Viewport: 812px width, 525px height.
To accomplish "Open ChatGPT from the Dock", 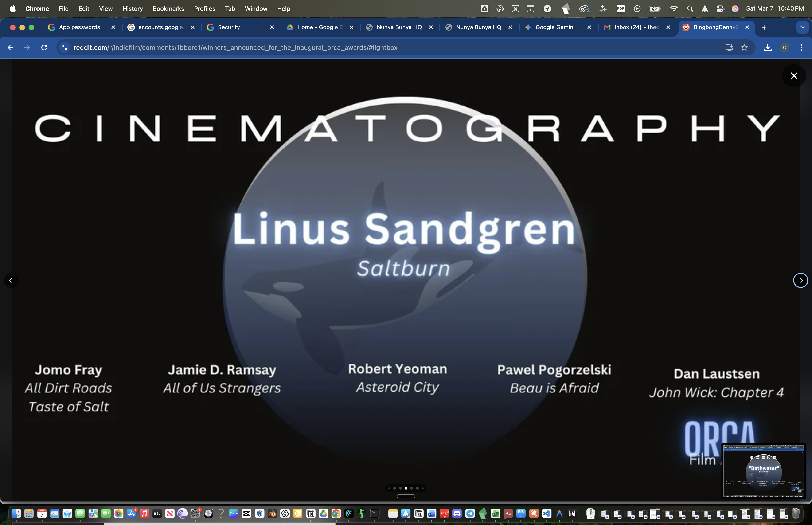I will click(x=284, y=513).
